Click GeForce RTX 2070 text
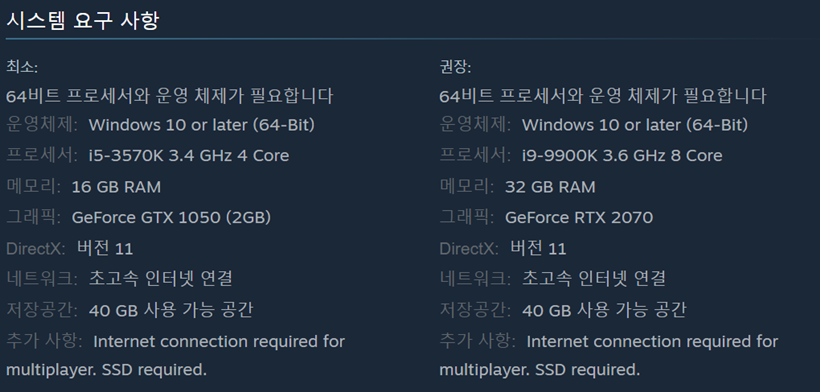This screenshot has width=820, height=392. coord(579,217)
